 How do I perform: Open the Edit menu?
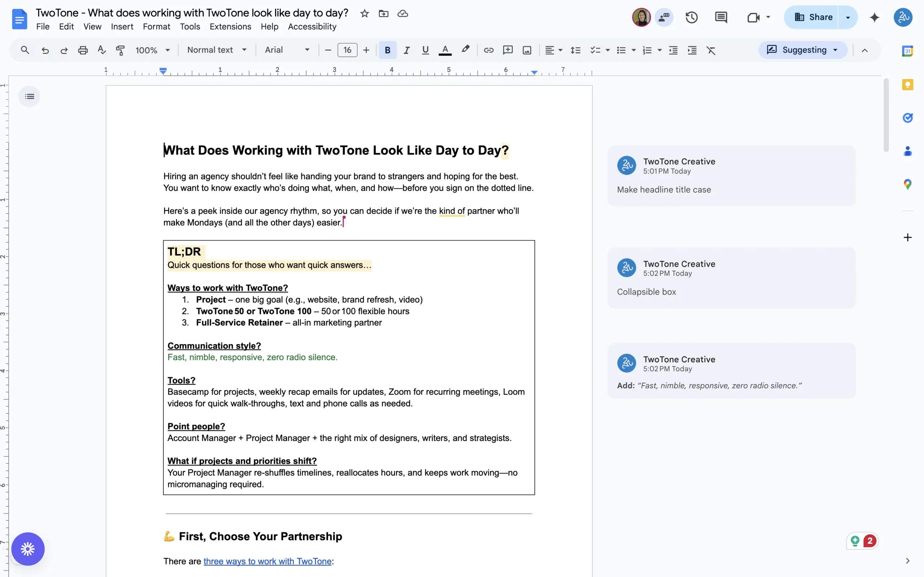[x=66, y=27]
